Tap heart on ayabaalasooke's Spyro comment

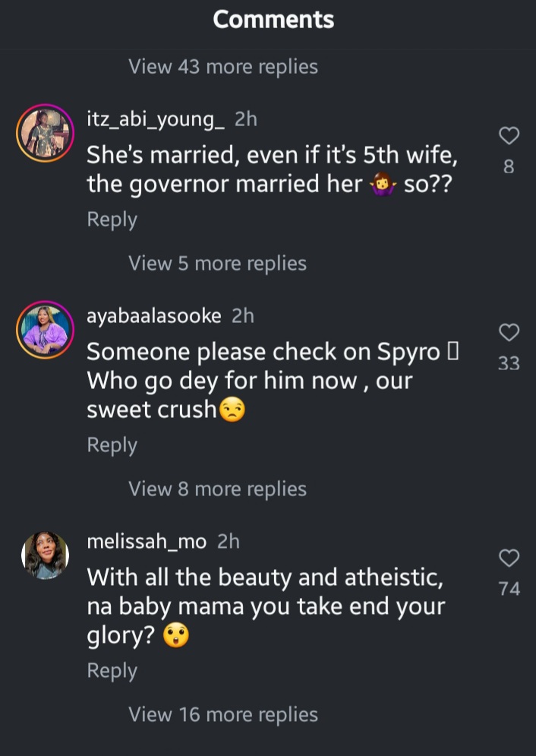click(x=509, y=333)
